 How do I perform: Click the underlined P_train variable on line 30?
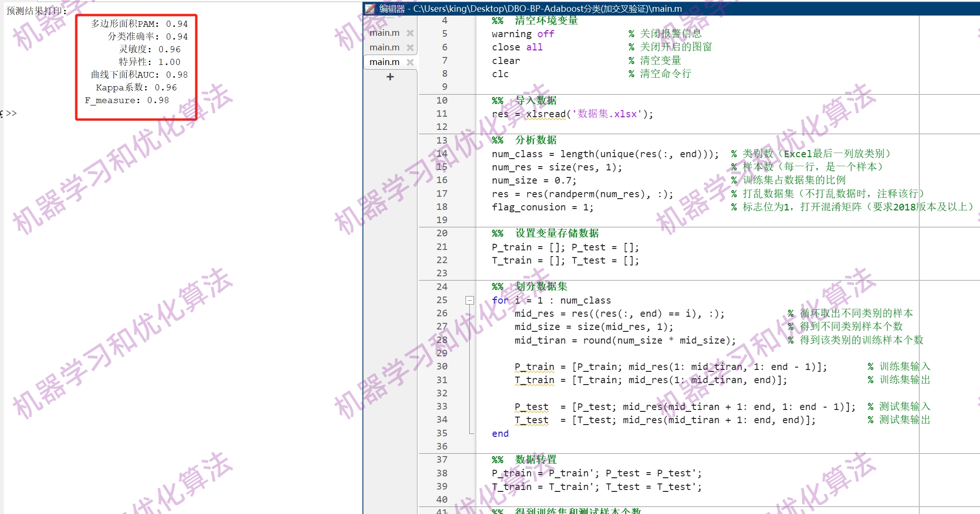coord(534,367)
